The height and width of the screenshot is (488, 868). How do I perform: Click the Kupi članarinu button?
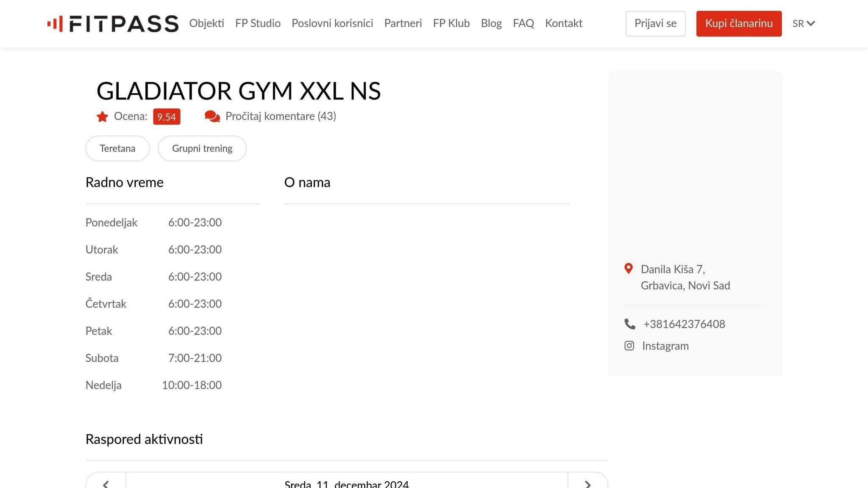[739, 23]
